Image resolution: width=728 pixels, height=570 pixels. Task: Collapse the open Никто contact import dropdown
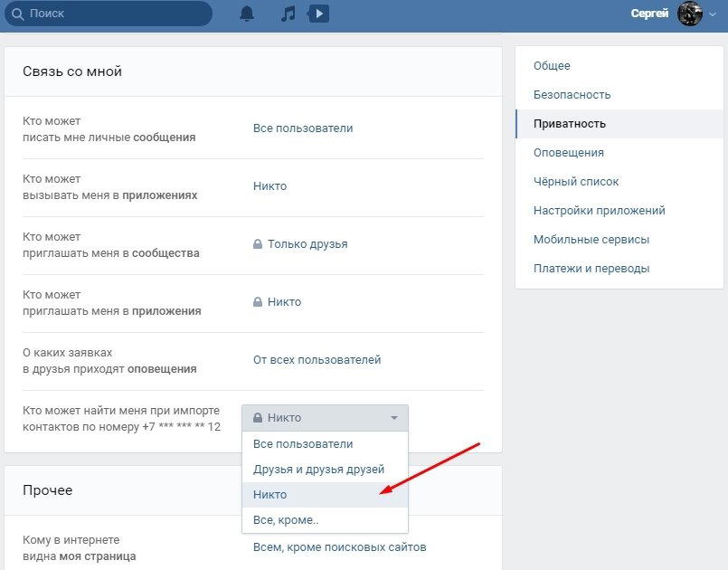325,418
